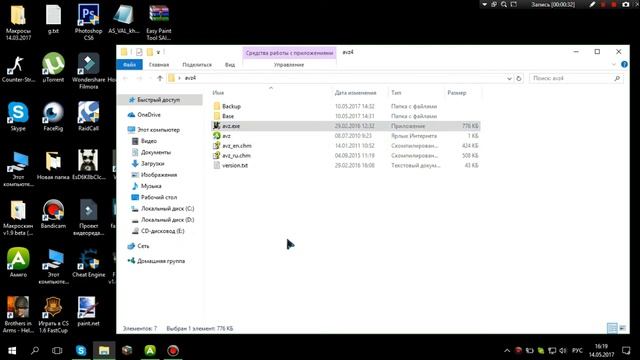Open the Управление ribbon tab
Screen dimensions: 640x360
point(289,64)
